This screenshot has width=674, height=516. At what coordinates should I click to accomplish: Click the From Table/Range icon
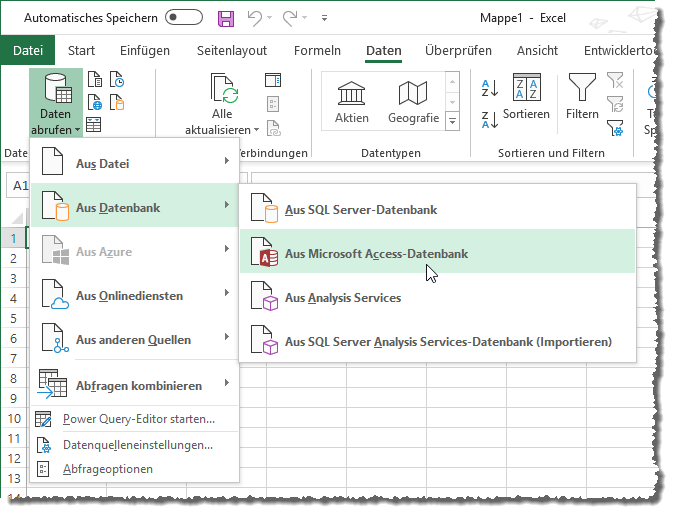(x=94, y=125)
